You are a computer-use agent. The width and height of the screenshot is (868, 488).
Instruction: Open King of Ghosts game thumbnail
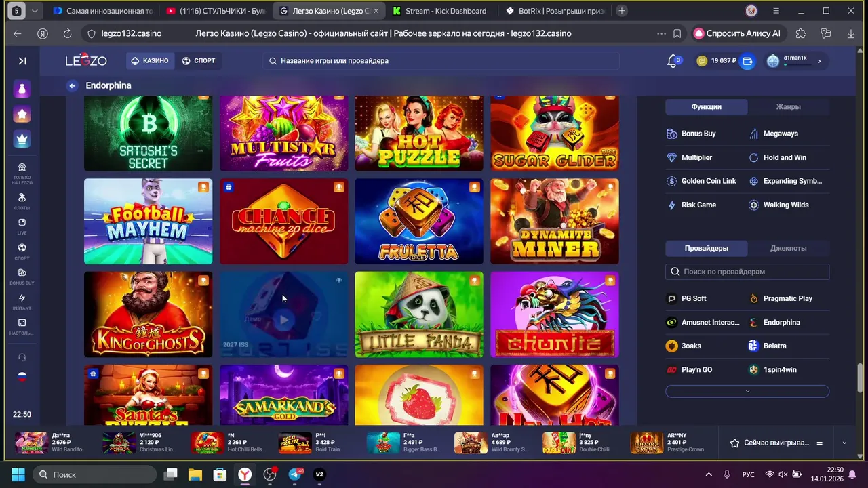[x=148, y=314]
